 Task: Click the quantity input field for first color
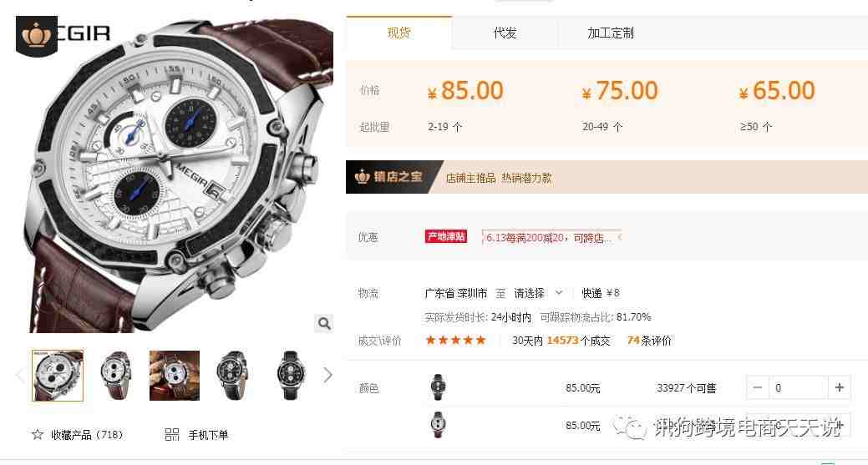(x=799, y=387)
